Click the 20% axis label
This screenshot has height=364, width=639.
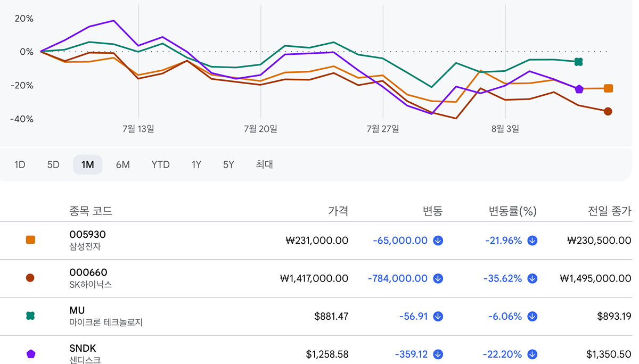[24, 19]
